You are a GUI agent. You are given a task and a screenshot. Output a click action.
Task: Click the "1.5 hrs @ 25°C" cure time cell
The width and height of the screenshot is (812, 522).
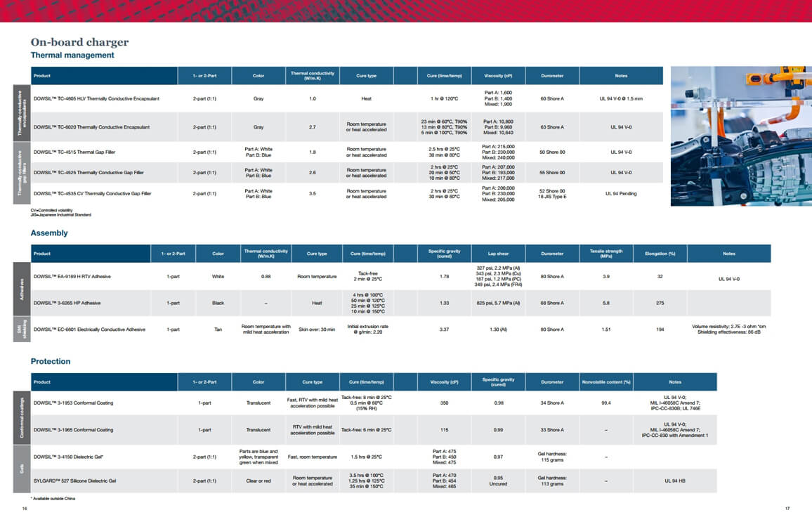[366, 457]
